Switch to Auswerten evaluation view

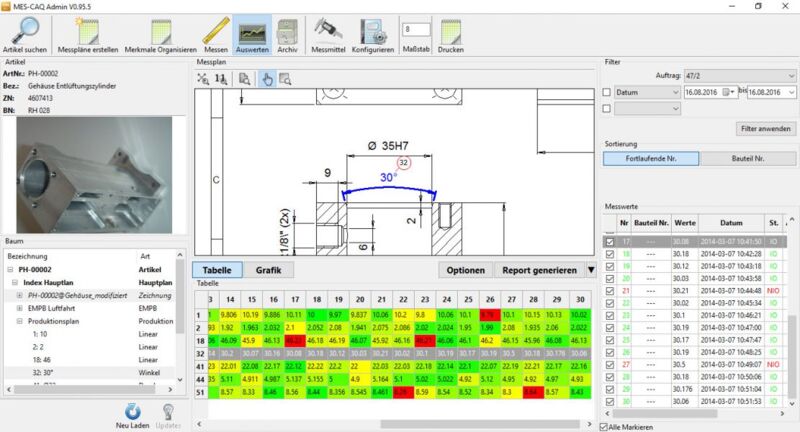pyautogui.click(x=252, y=35)
